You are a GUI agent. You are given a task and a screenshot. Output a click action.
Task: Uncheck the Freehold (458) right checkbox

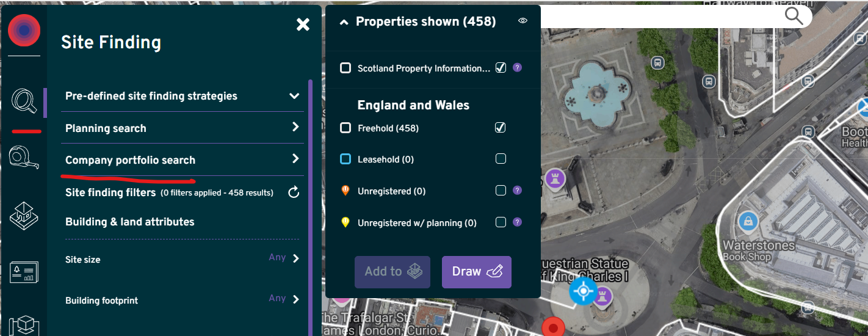501,128
